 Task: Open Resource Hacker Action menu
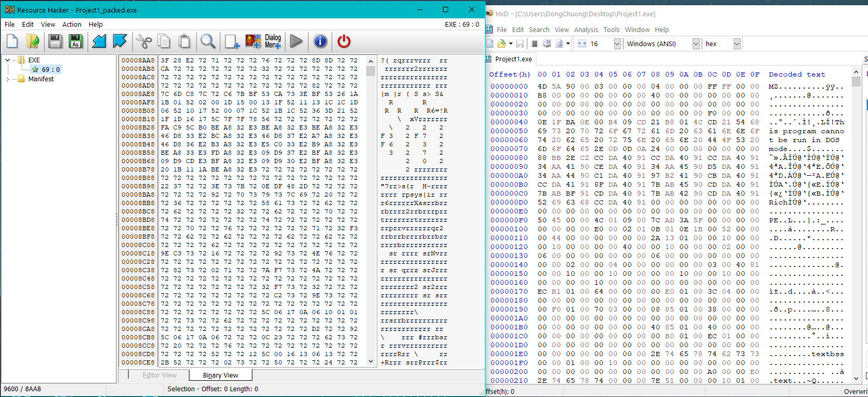[72, 24]
